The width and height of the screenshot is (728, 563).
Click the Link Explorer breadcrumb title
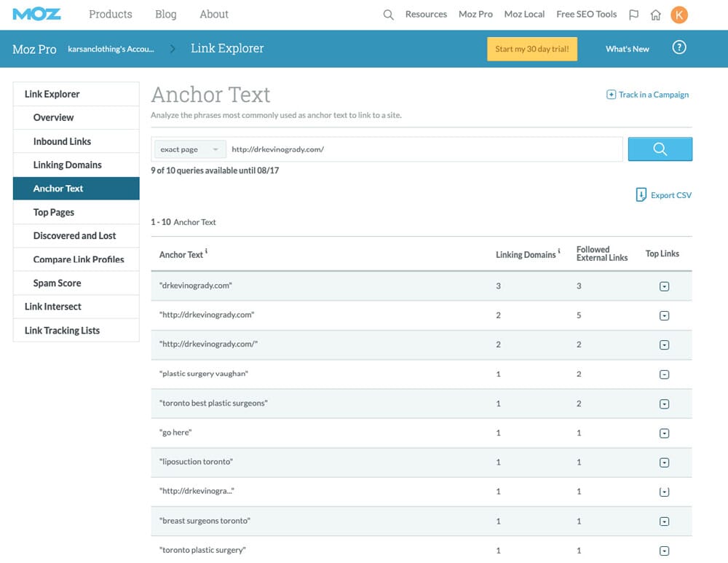(x=227, y=48)
